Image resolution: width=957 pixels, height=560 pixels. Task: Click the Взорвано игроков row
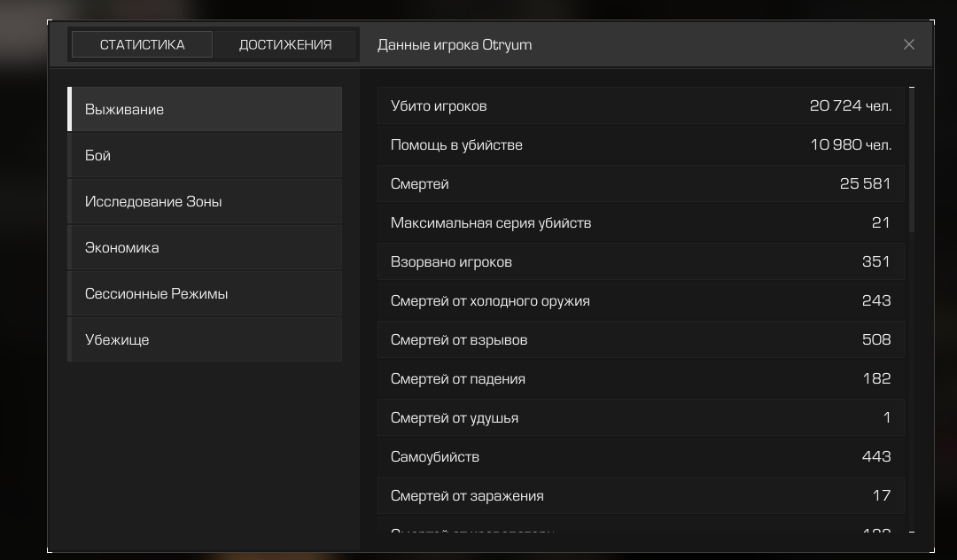[641, 261]
